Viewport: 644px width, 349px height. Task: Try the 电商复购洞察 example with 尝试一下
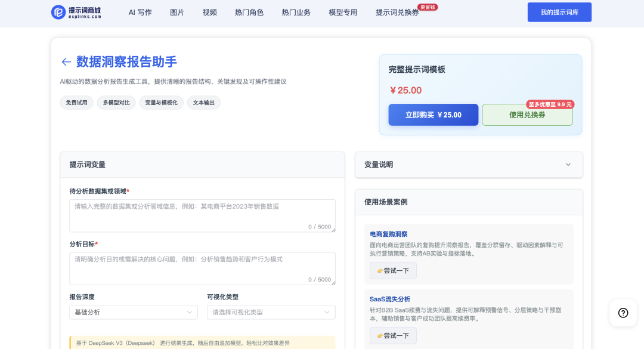[x=393, y=271]
